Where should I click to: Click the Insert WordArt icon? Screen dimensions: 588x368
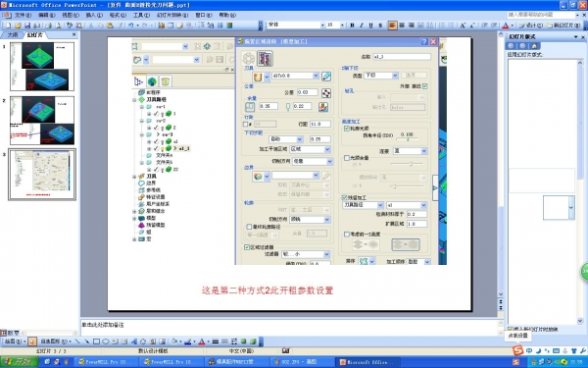[134, 342]
